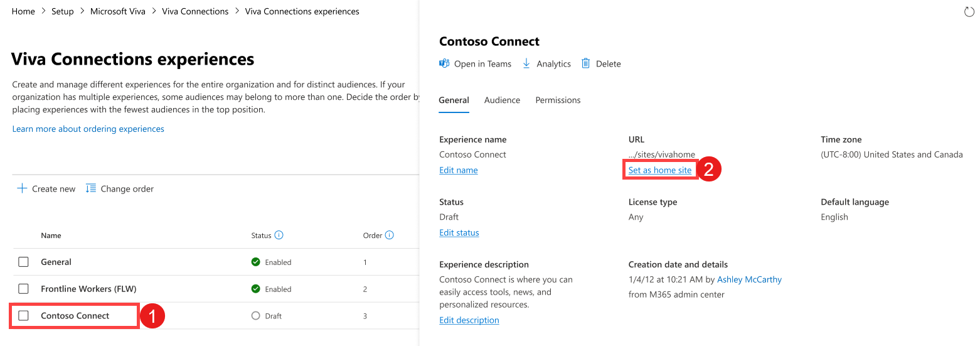This screenshot has width=980, height=346.
Task: Check the General experience checkbox
Action: 23,262
